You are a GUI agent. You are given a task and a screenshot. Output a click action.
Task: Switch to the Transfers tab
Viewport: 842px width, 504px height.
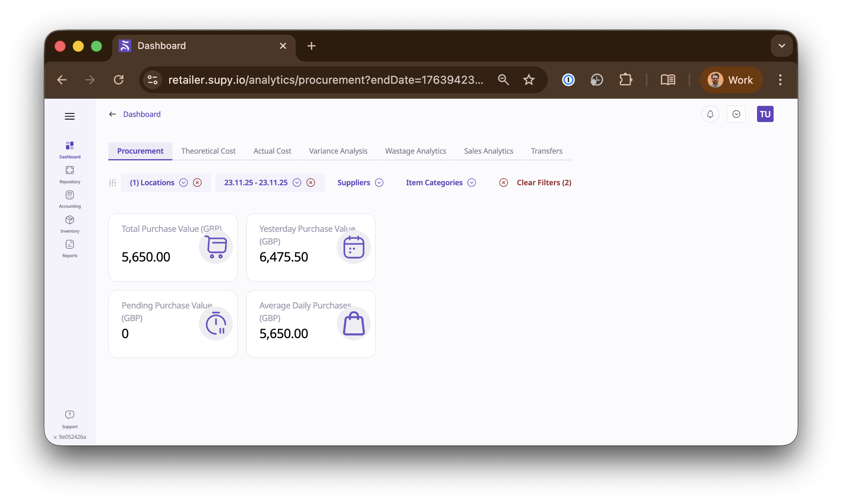coord(547,151)
